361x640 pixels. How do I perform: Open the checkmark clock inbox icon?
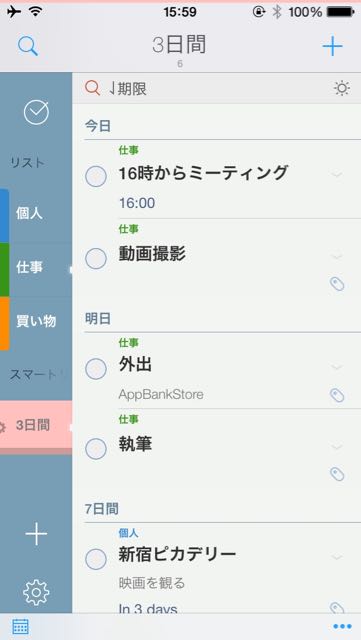36,112
